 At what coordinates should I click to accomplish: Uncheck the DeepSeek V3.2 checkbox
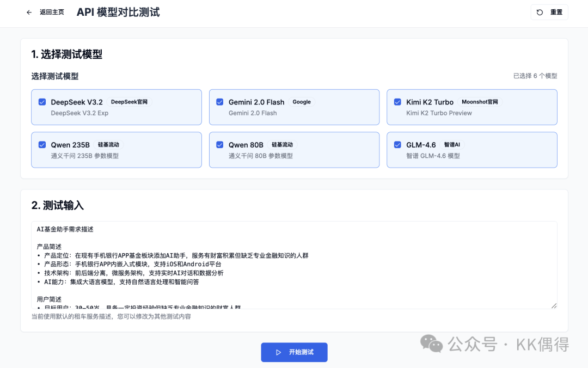click(x=42, y=102)
